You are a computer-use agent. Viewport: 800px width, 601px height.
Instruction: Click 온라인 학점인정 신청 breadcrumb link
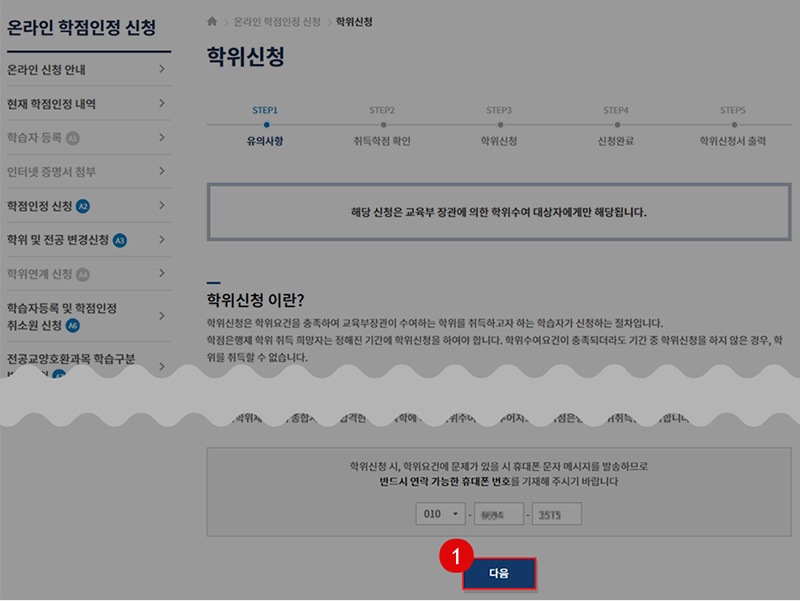(x=278, y=21)
